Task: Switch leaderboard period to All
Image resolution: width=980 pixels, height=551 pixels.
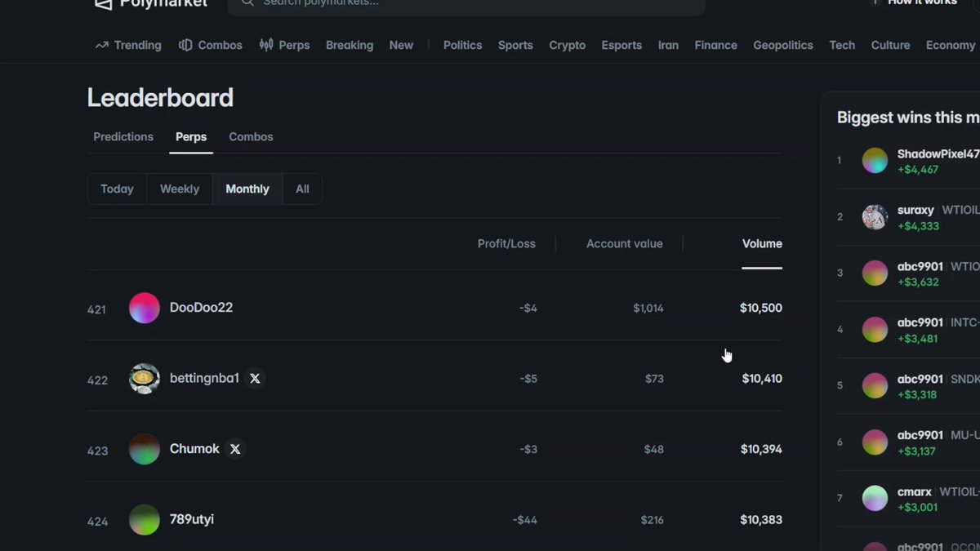Action: click(302, 189)
